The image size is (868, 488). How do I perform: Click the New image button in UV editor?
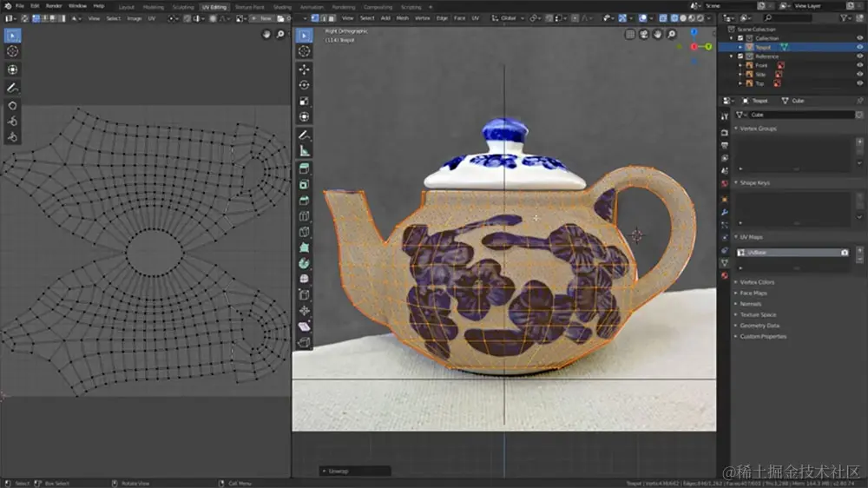tap(262, 18)
